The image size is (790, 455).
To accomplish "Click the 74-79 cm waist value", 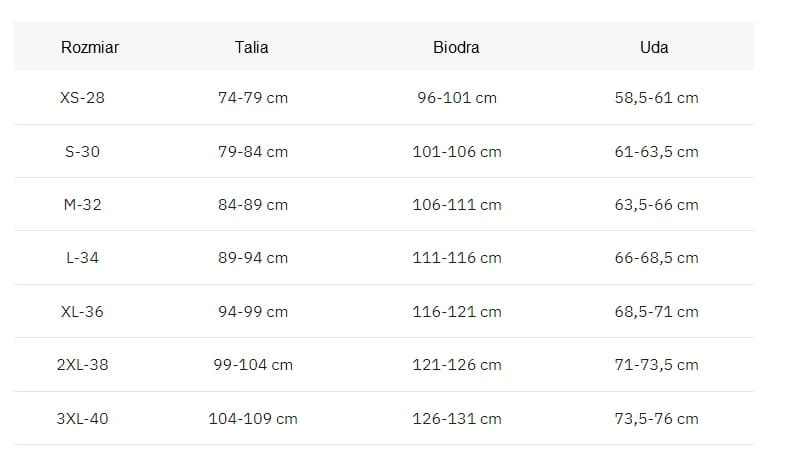I will [253, 97].
